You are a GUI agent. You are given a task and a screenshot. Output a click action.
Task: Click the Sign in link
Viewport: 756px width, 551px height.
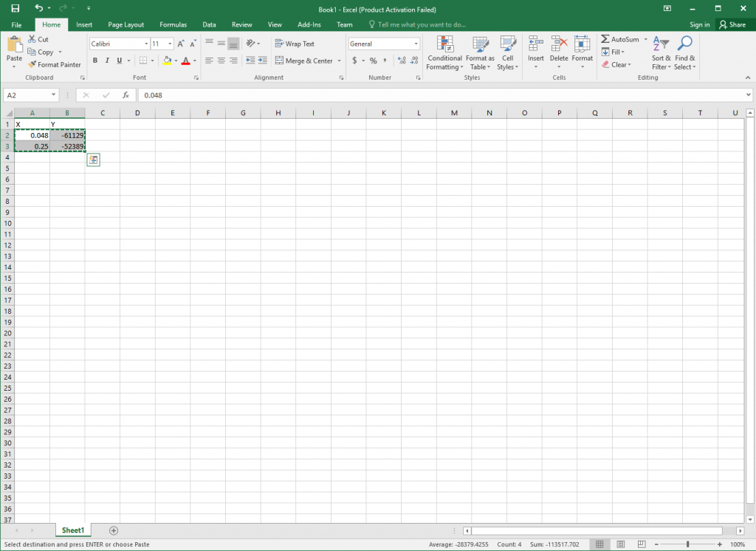[699, 24]
